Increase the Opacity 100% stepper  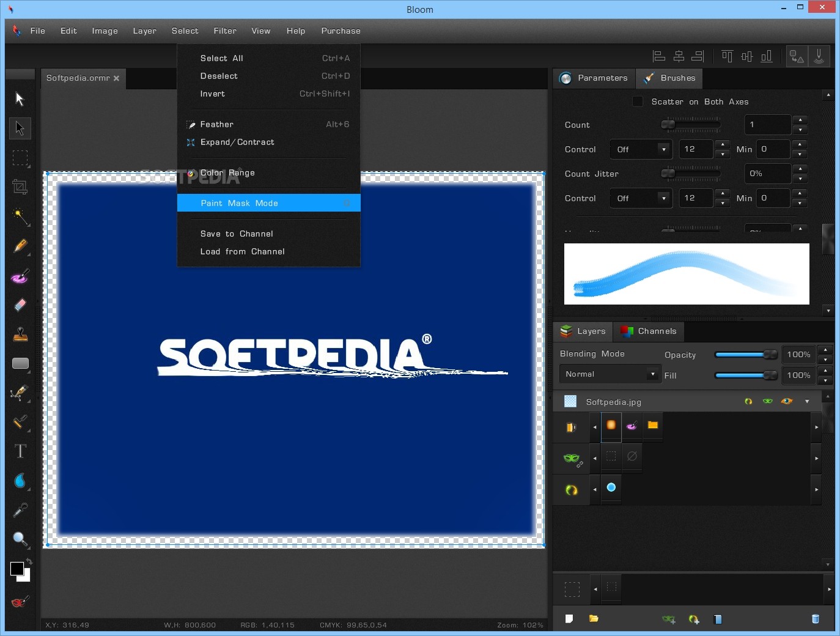(x=825, y=350)
